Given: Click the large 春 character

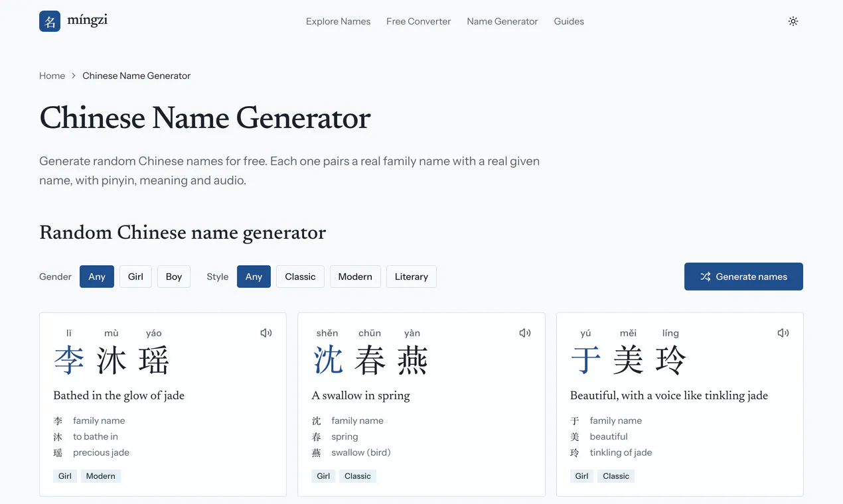Looking at the screenshot, I should point(370,361).
